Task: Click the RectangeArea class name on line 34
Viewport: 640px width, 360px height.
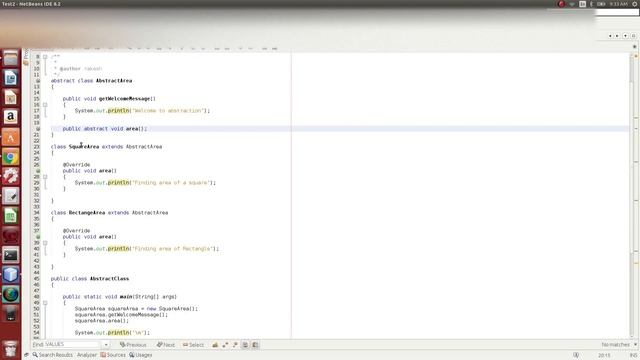Action: (87, 213)
